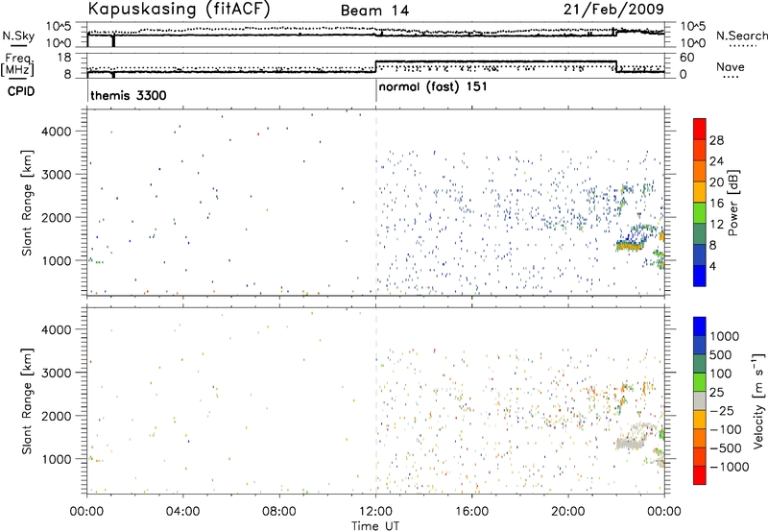This screenshot has width=768, height=532.
Task: Click the "18" frequency axis label
Action: [64, 58]
